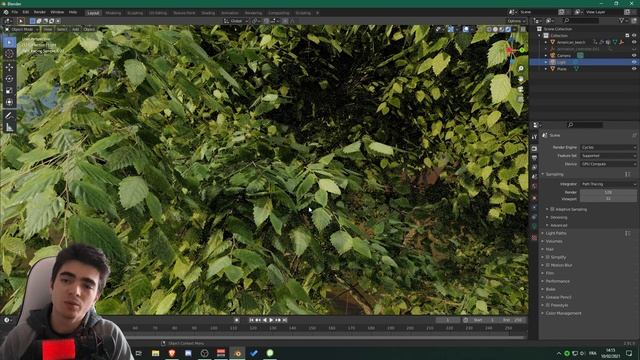Expand the Performance panel
Viewport: 640px width, 360px height.
(558, 281)
